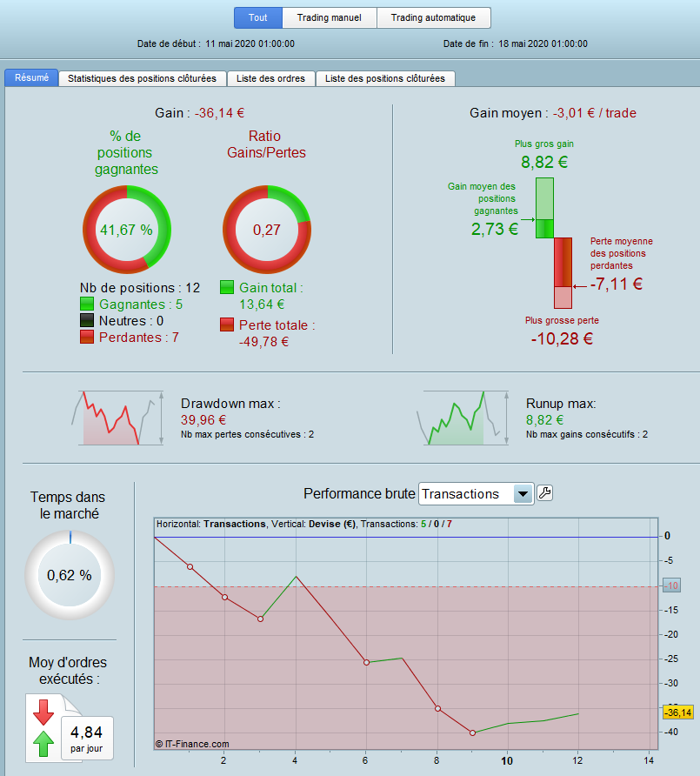This screenshot has height=776, width=700.
Task: Click the Runup max green chart thumbnail
Action: pyautogui.click(x=463, y=418)
